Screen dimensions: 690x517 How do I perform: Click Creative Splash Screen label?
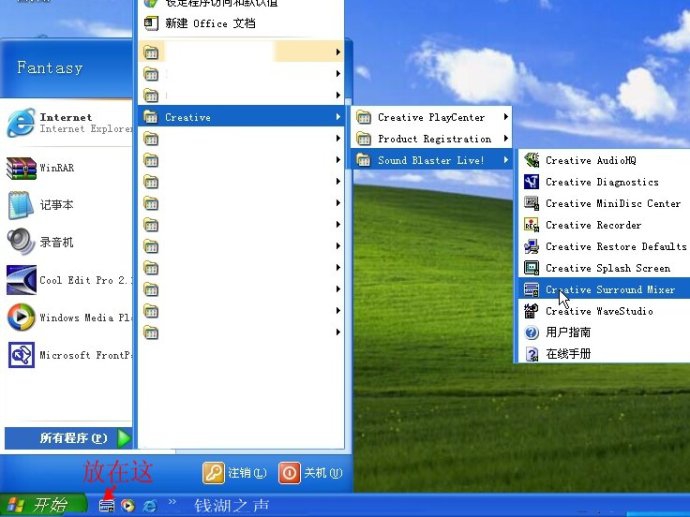coord(608,268)
